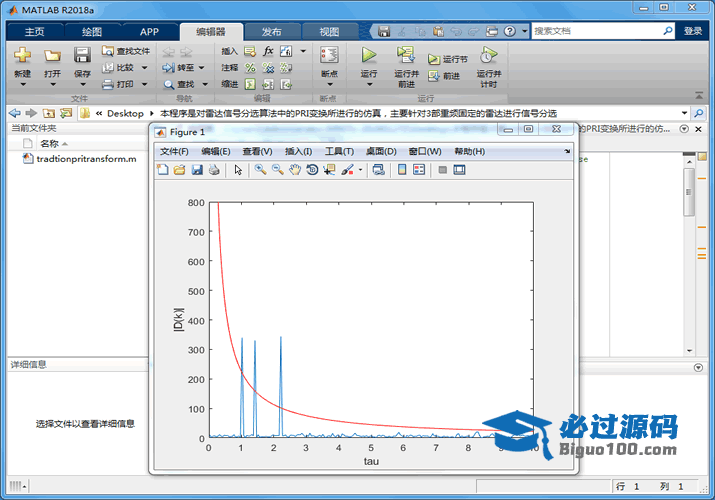
Task: Select the Pan hand tool in Figure 1
Action: (x=295, y=170)
